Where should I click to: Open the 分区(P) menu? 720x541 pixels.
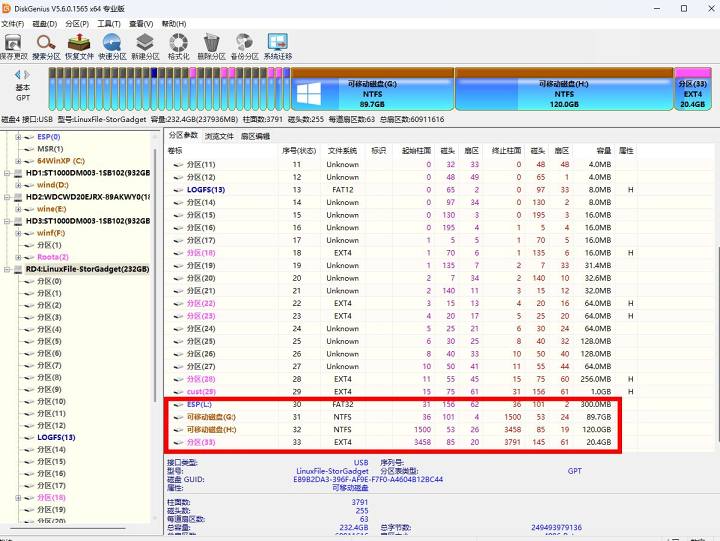point(77,24)
